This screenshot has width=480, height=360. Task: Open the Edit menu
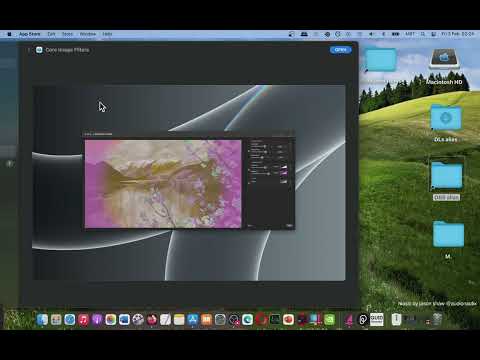coord(51,34)
